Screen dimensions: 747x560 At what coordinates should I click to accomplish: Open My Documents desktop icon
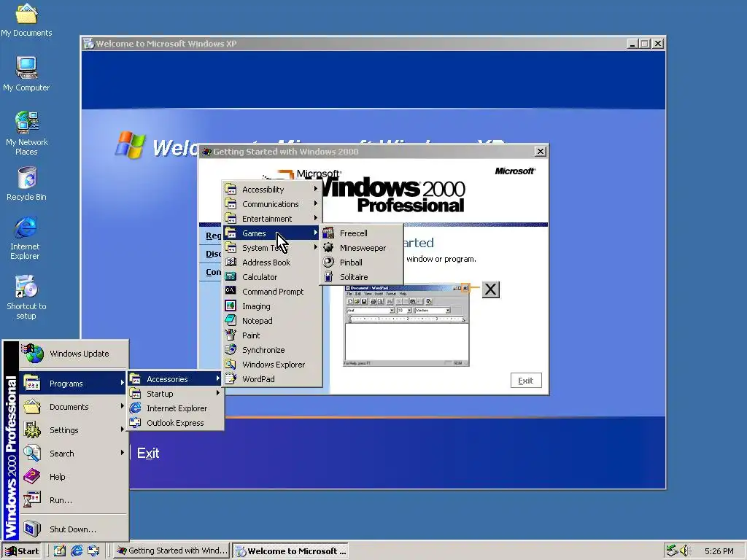click(26, 20)
